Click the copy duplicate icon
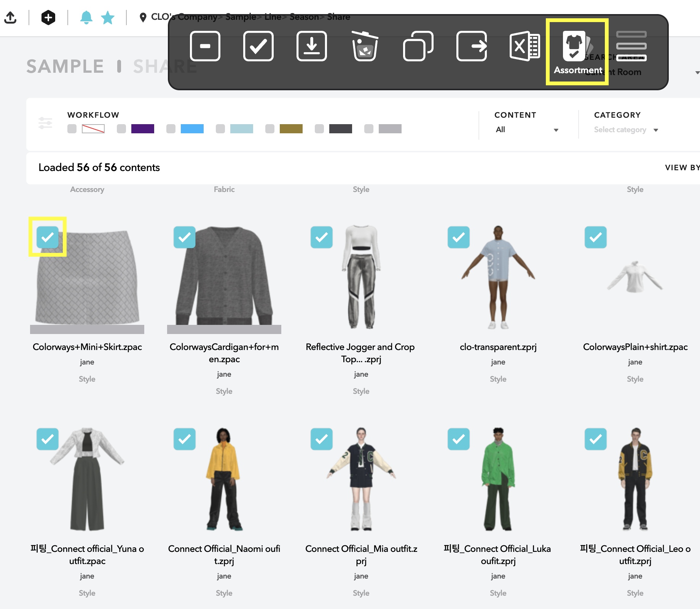Viewport: 700px width, 609px height. coord(418,46)
